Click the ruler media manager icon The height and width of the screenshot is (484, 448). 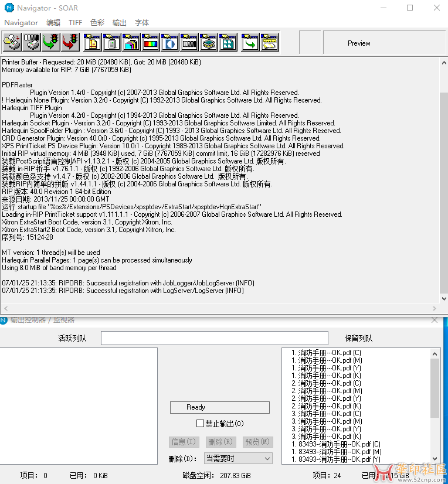click(x=269, y=42)
